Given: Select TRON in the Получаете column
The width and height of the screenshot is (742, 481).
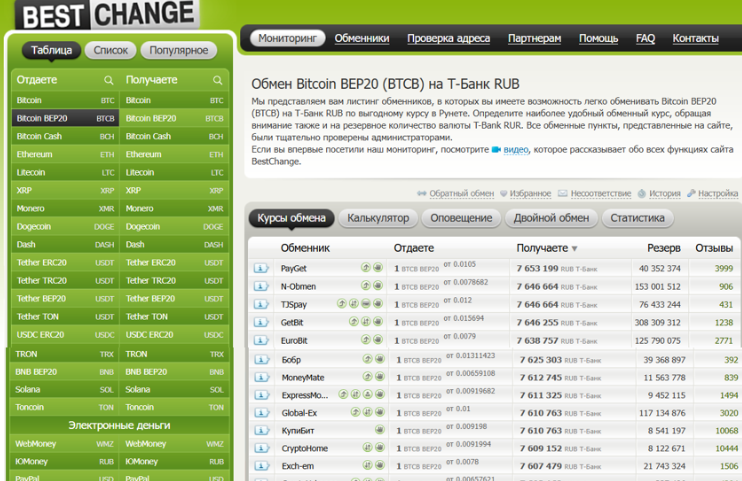Looking at the screenshot, I should pyautogui.click(x=174, y=354).
